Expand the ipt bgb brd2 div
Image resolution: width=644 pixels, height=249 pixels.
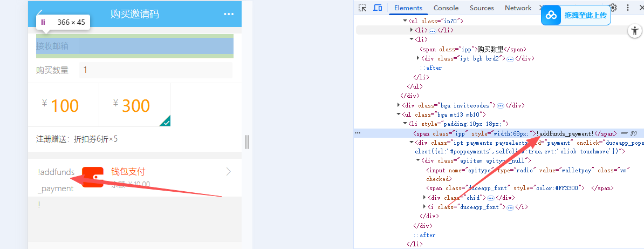pyautogui.click(x=419, y=58)
